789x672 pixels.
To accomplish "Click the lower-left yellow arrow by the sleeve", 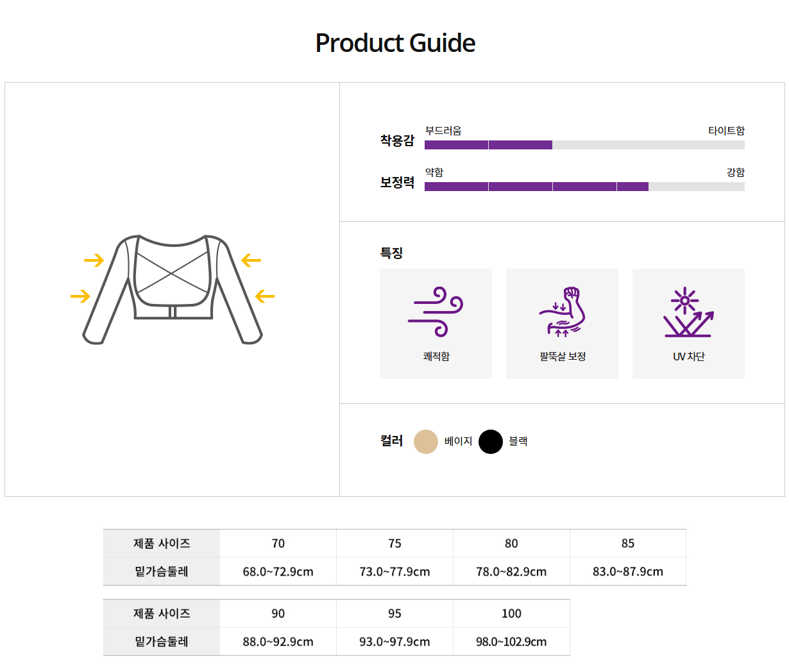I will 80,296.
